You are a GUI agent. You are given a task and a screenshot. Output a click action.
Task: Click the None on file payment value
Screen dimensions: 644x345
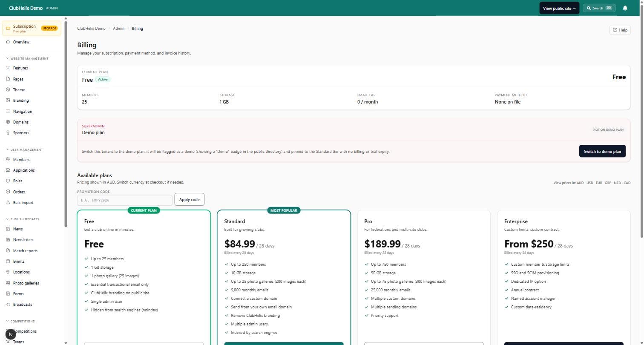[508, 102]
